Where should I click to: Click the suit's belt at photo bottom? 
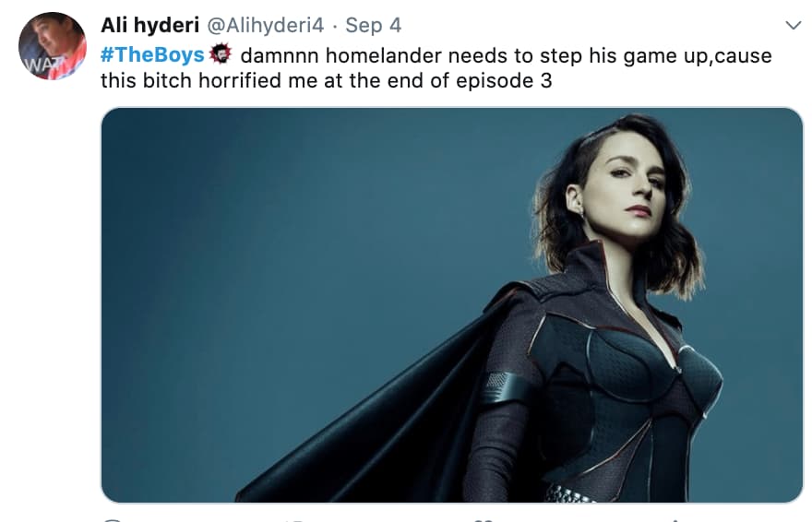click(569, 493)
